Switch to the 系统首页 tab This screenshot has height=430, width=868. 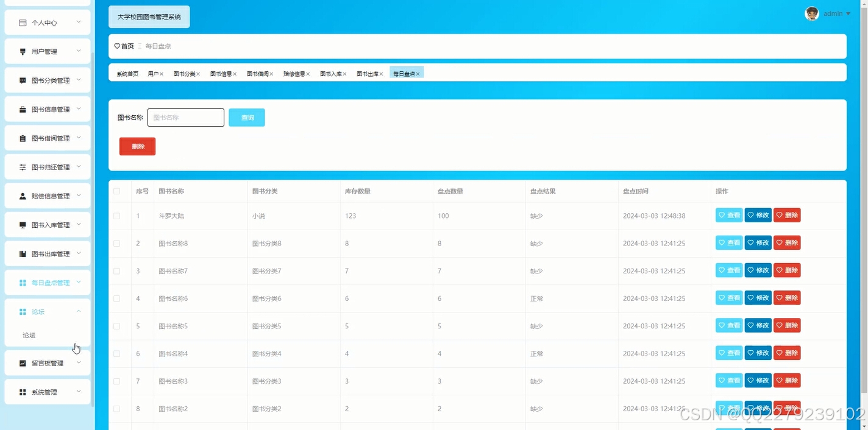tap(127, 73)
